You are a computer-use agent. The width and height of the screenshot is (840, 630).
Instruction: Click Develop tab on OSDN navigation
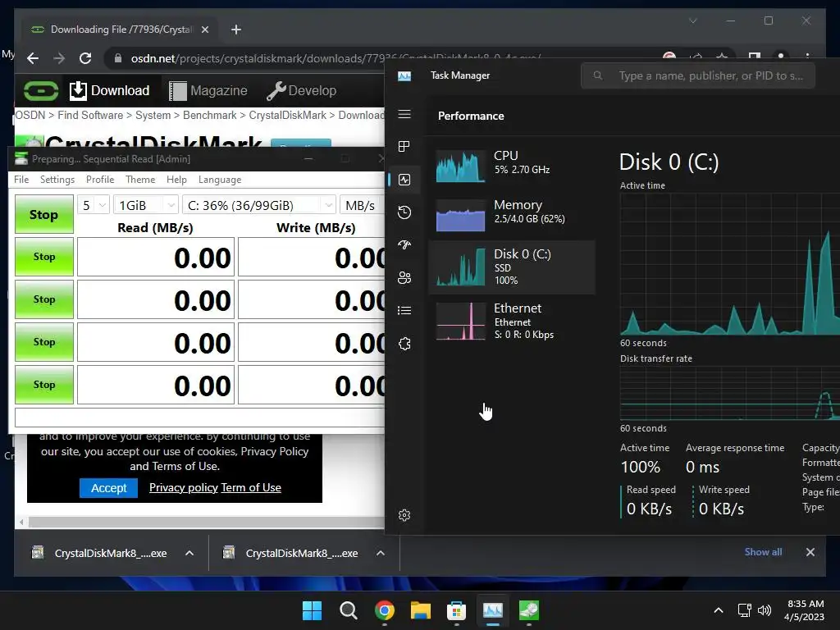[302, 90]
